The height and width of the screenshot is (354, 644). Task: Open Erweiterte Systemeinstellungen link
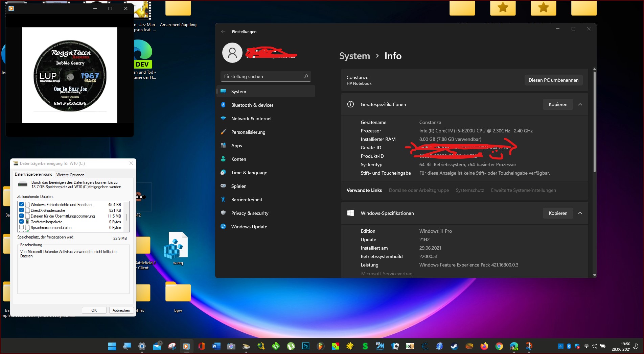[523, 190]
